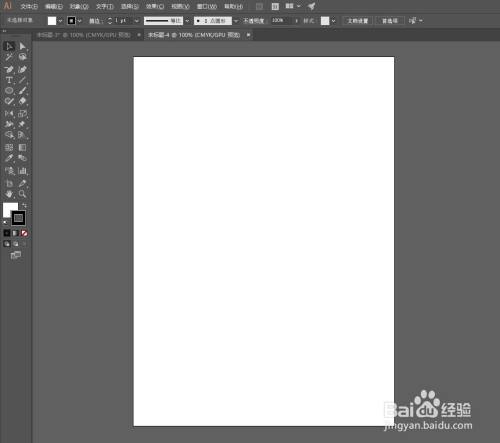Image resolution: width=500 pixels, height=443 pixels.
Task: Select the Zoom magnifier tool
Action: (22, 194)
